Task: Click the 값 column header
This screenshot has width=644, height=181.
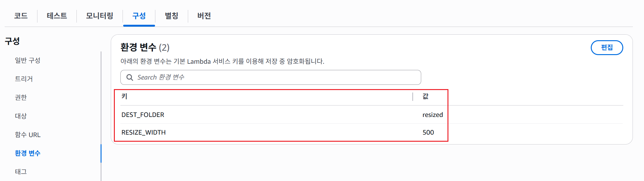Action: point(426,97)
